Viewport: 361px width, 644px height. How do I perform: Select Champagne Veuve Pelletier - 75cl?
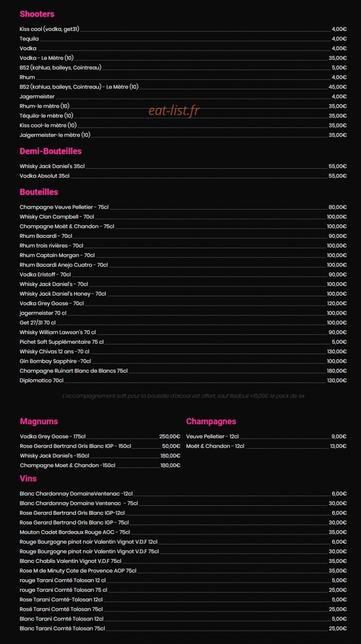pyautogui.click(x=183, y=207)
